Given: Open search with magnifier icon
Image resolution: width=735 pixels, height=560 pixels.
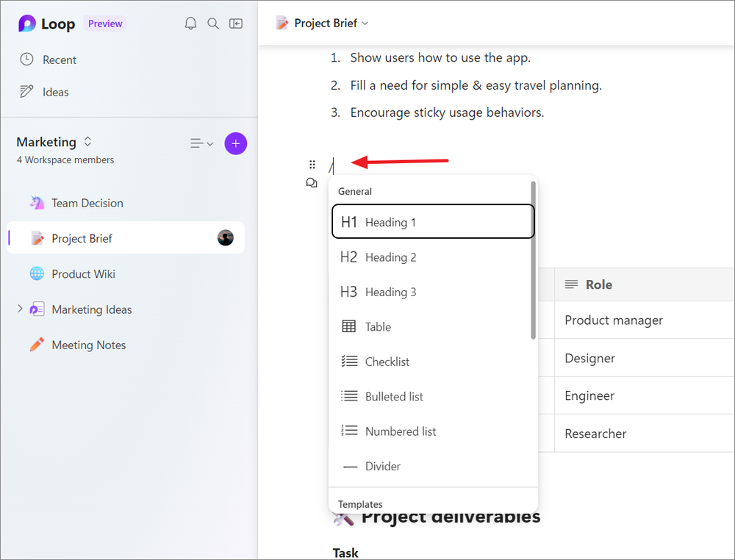Looking at the screenshot, I should tap(213, 24).
